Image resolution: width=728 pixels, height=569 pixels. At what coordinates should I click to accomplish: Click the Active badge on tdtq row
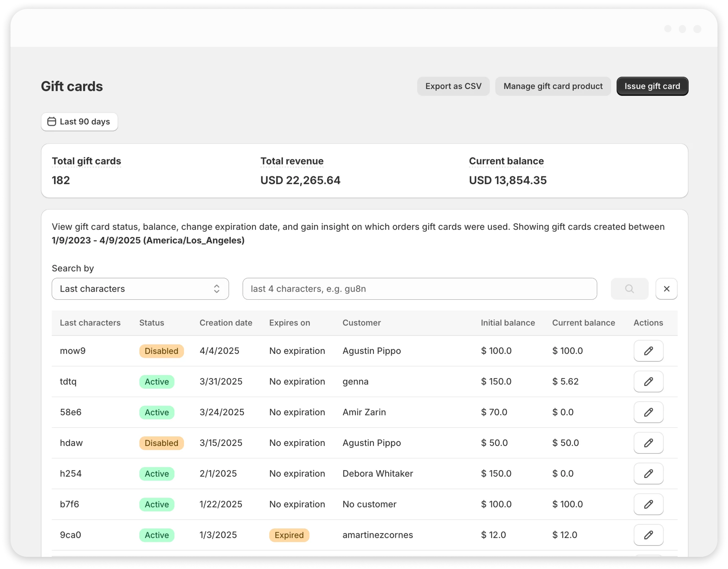tap(157, 382)
